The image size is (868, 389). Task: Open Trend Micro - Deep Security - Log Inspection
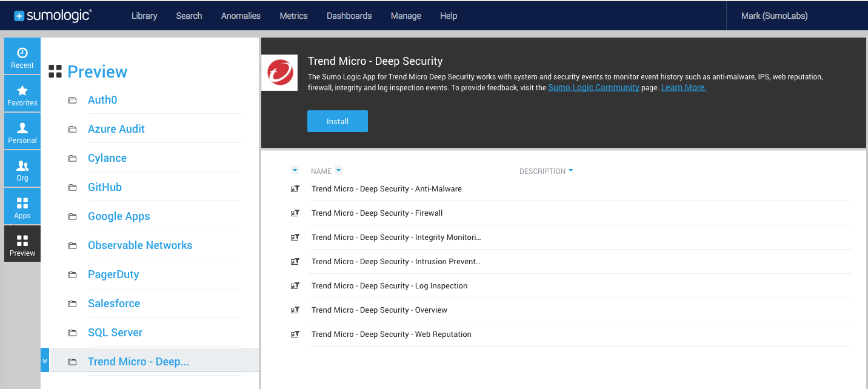[390, 286]
